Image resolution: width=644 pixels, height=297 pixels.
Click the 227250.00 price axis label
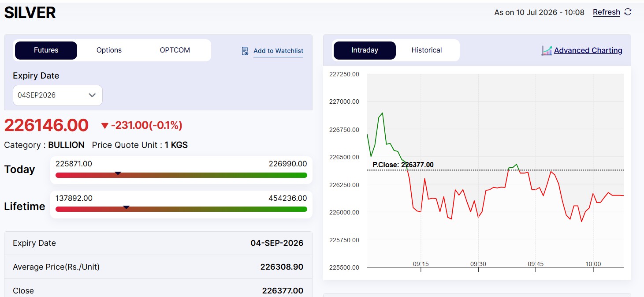click(344, 74)
